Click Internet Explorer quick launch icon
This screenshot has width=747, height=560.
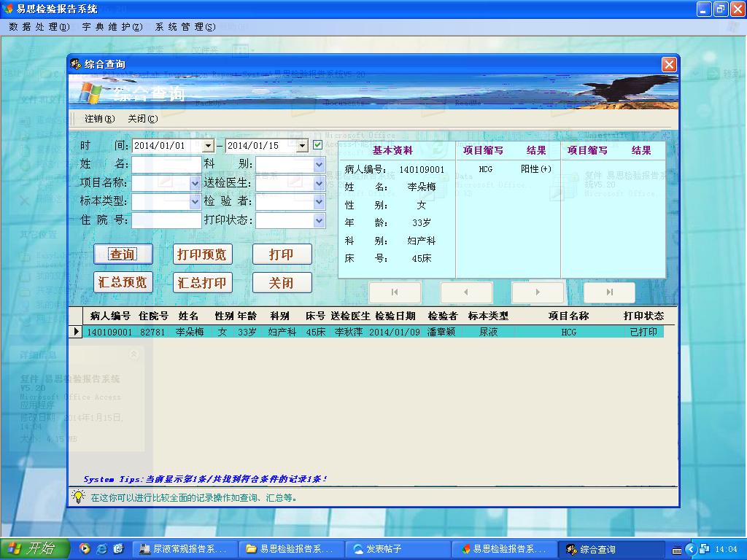click(101, 548)
